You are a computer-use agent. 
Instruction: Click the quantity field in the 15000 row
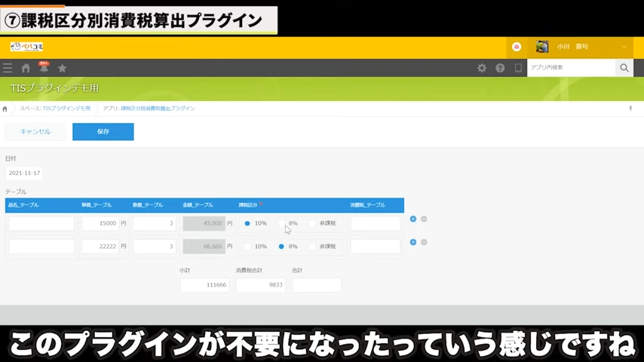coord(155,223)
